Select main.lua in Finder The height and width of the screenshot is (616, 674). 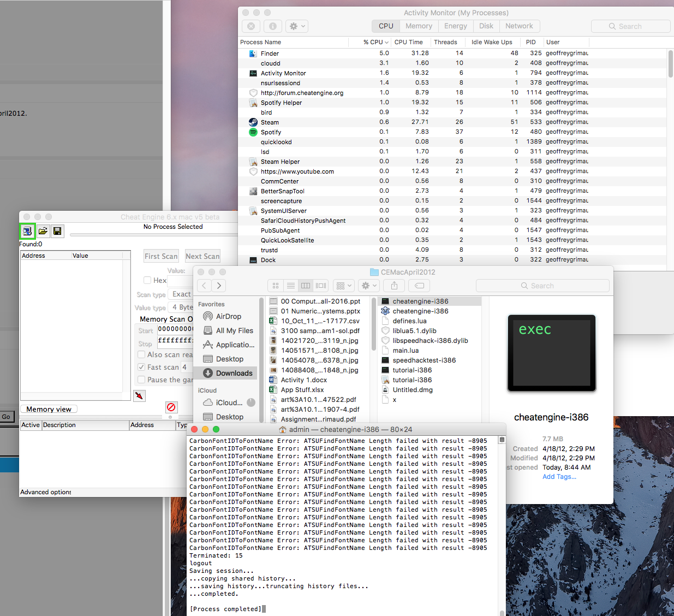pyautogui.click(x=405, y=351)
